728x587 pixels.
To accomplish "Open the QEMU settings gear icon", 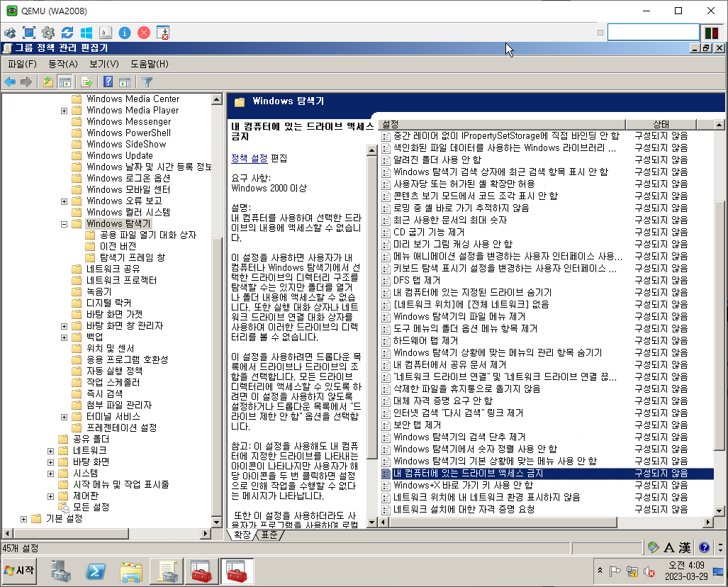I will (47, 33).
